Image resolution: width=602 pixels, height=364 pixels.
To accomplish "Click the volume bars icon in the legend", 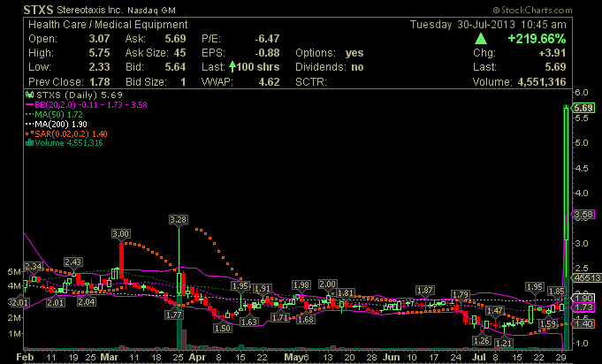I will pyautogui.click(x=29, y=143).
